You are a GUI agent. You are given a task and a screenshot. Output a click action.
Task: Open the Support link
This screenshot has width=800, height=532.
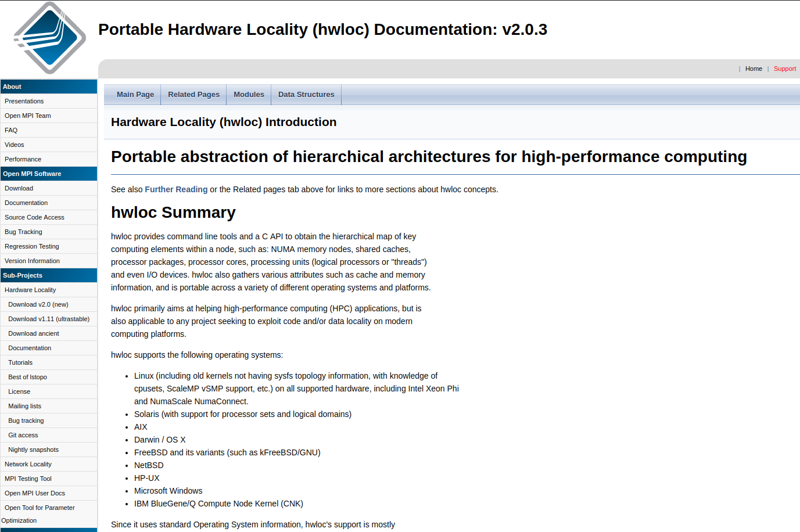(x=784, y=69)
